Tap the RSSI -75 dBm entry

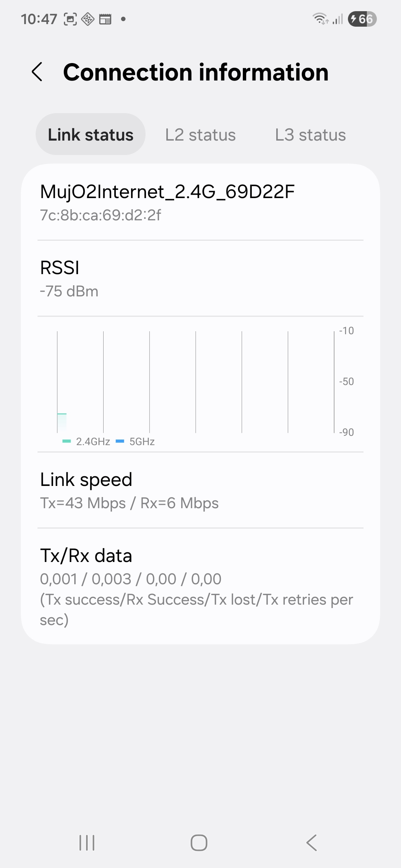pos(69,279)
